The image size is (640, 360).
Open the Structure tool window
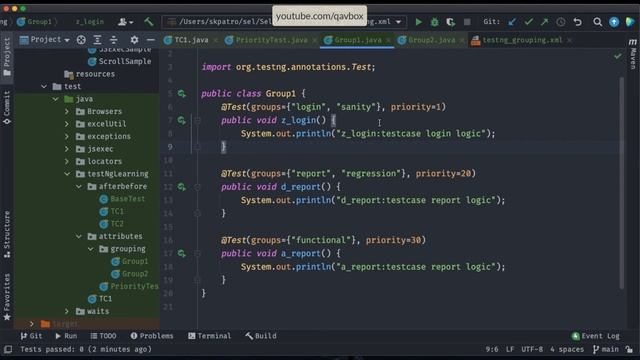[7, 234]
